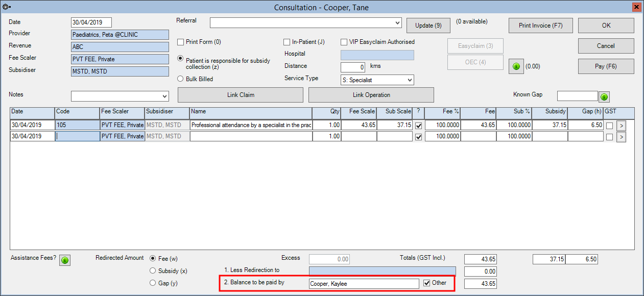
Task: Click the Pay (F6) button
Action: [x=606, y=66]
